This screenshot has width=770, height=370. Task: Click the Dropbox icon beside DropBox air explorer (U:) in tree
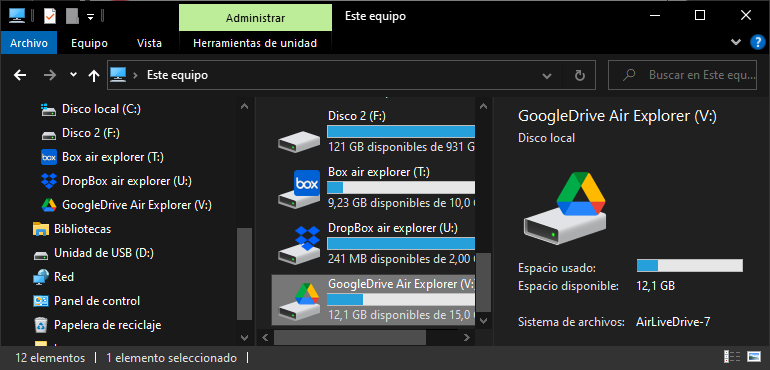[49, 181]
